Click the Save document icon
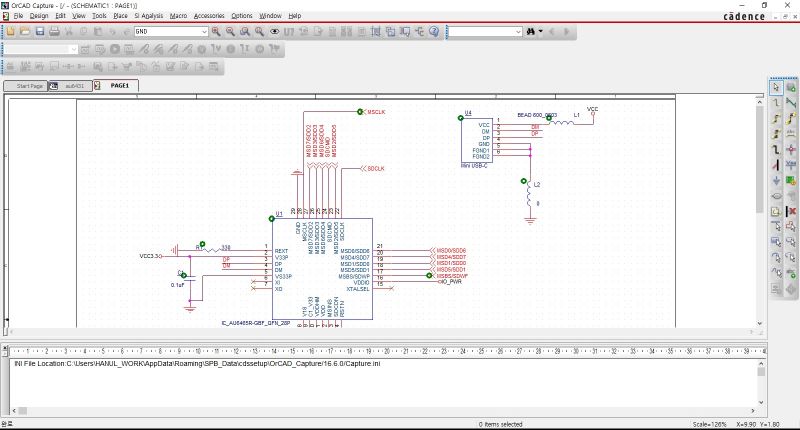 point(40,32)
